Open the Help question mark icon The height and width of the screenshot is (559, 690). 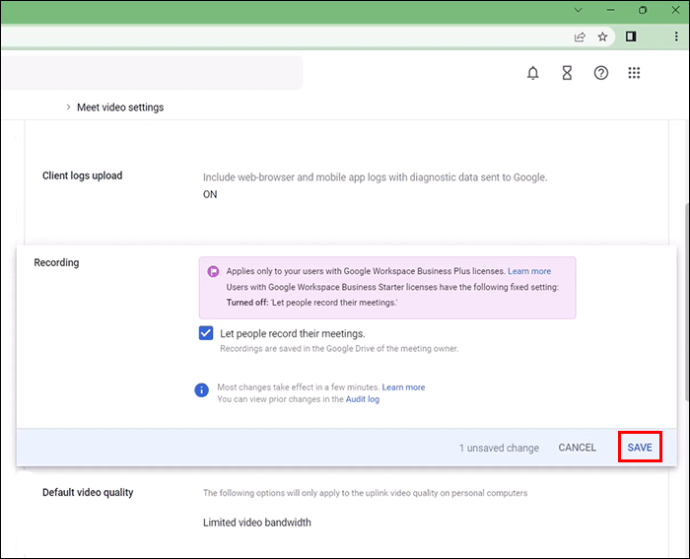click(x=601, y=73)
